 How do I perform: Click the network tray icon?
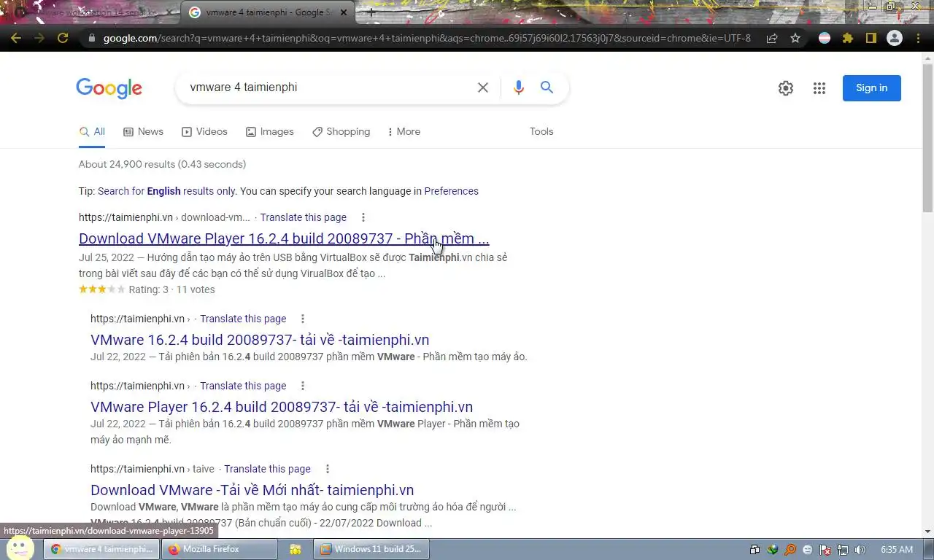point(843,550)
